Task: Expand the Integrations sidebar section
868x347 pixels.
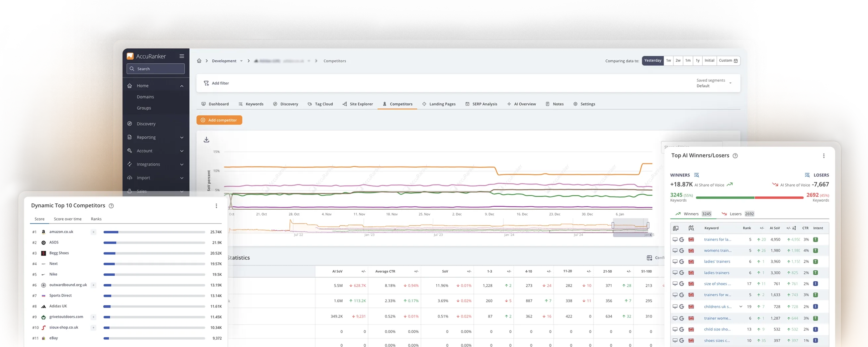Action: (182, 164)
